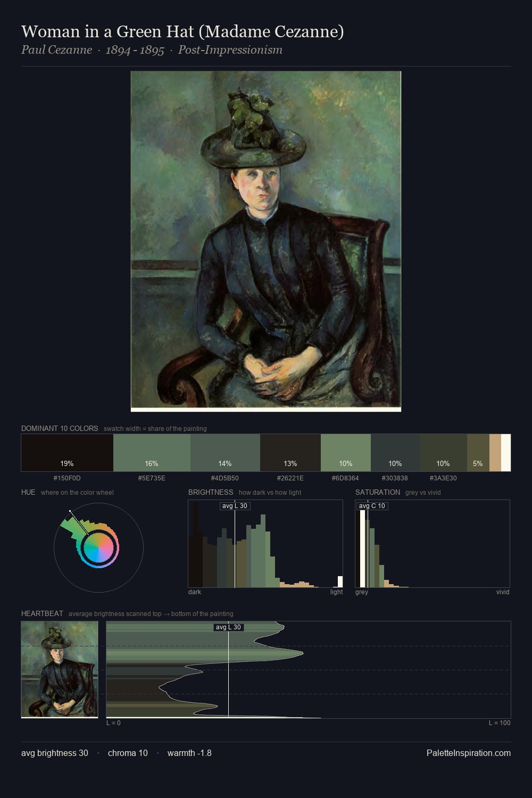Click the 'grey' axis label
The image size is (532, 798).
coord(362,592)
